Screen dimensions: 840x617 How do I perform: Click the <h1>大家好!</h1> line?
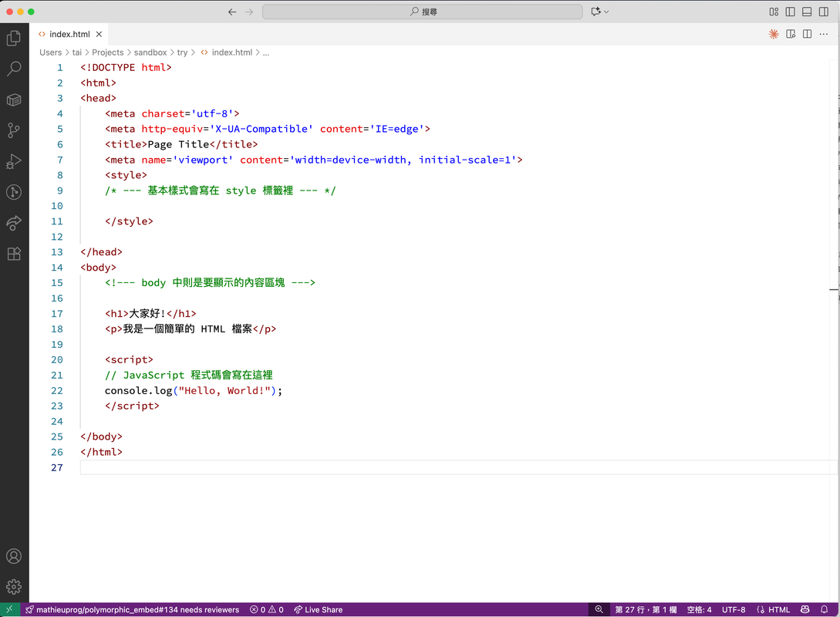tap(150, 314)
